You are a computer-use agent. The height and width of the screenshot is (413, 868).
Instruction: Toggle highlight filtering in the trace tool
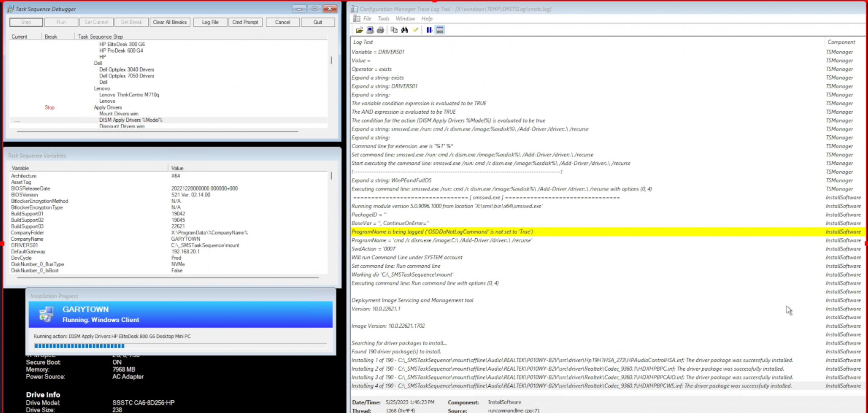coord(415,30)
